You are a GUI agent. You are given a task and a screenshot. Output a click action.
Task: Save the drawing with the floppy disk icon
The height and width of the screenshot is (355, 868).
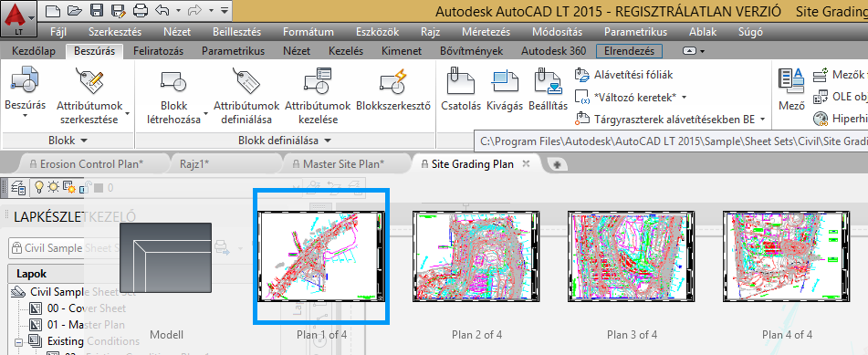(x=97, y=11)
